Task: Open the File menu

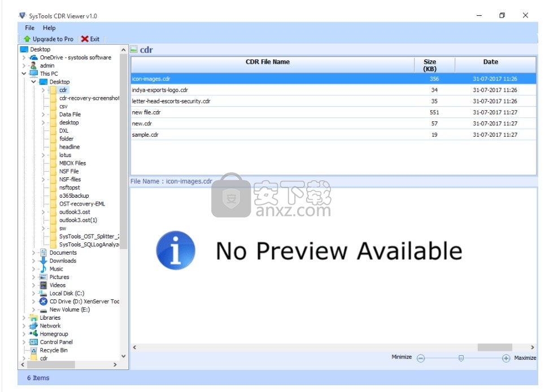Action: click(29, 28)
